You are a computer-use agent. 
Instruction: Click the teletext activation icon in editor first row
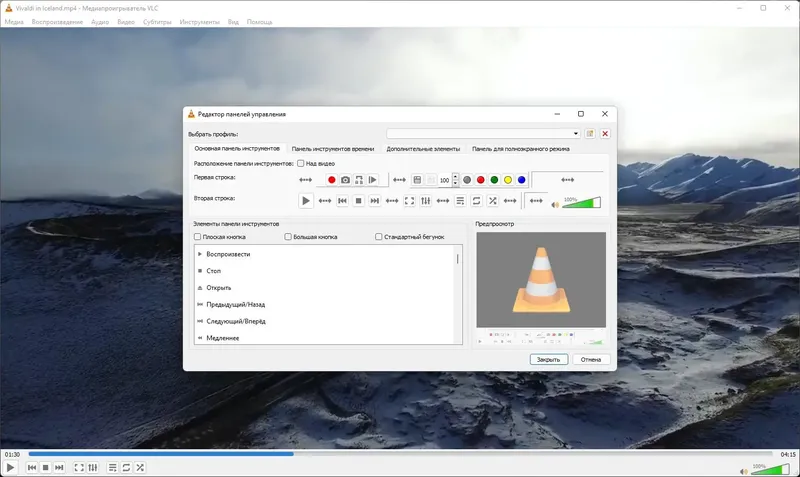click(x=417, y=180)
